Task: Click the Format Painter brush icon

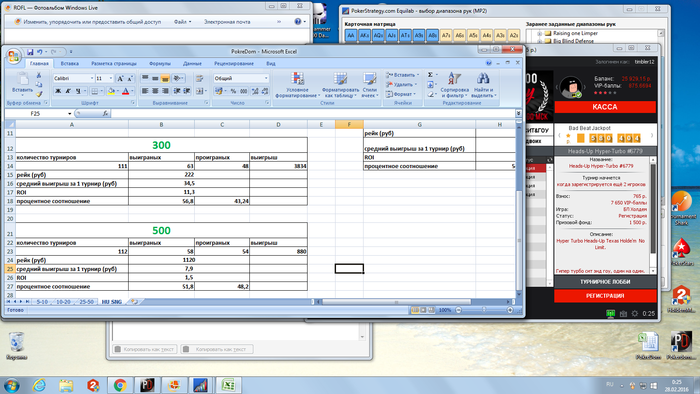Action: point(39,94)
